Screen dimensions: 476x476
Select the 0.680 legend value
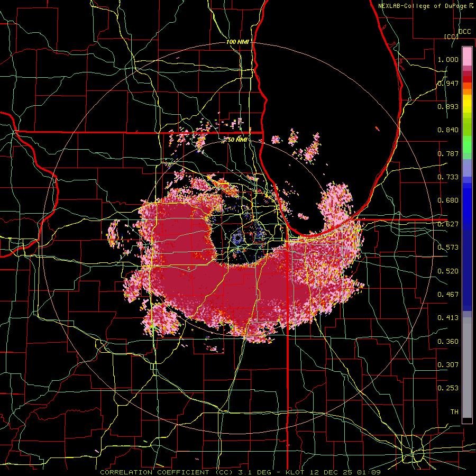tap(448, 200)
